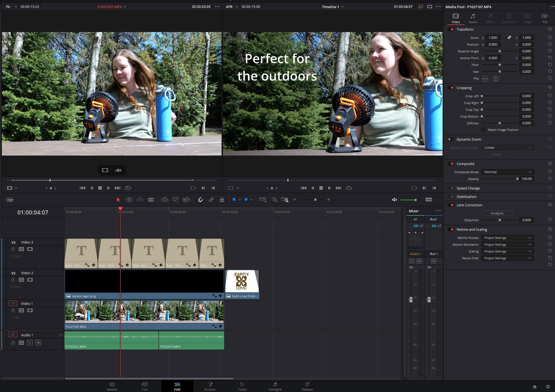Viewport: 555px width, 392px height.
Task: Disable the Video 2 track visibility icon
Action: pyautogui.click(x=30, y=280)
